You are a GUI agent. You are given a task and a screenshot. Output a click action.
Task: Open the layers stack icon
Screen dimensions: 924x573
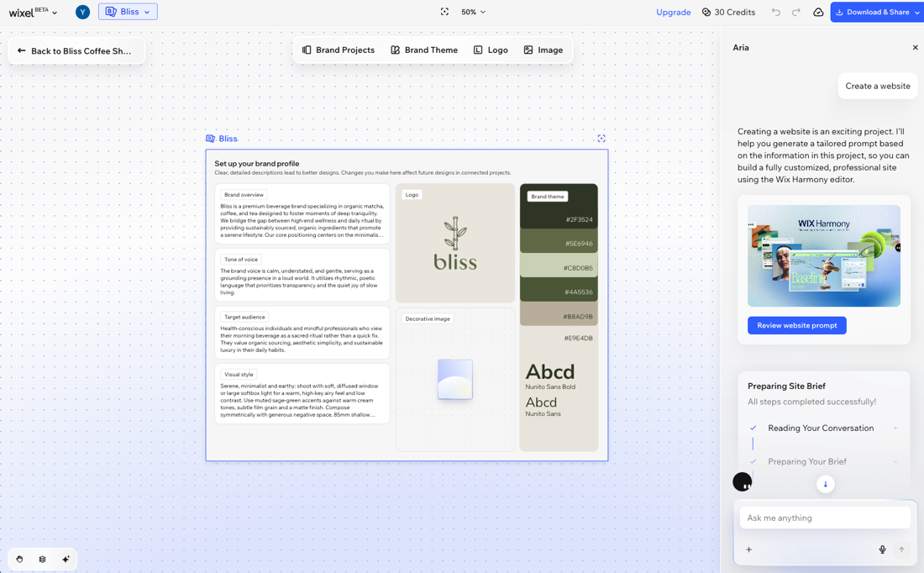pyautogui.click(x=43, y=560)
